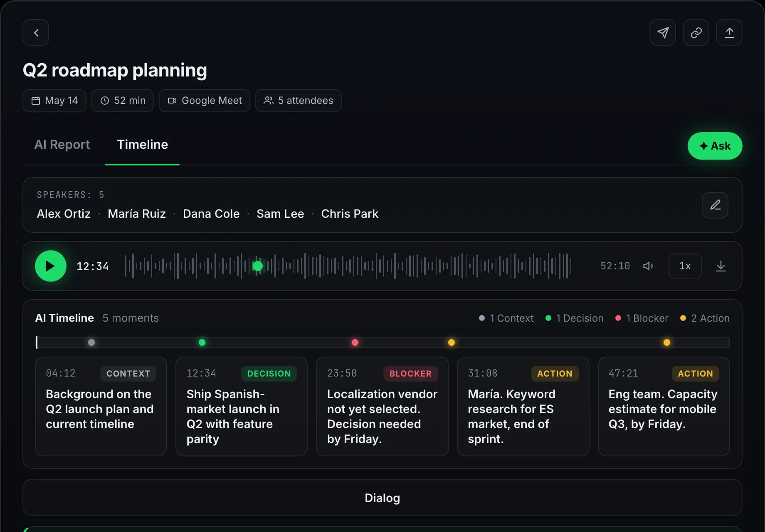Screen dimensions: 765x532
Task: Play the recording with green play button
Action: pos(51,266)
